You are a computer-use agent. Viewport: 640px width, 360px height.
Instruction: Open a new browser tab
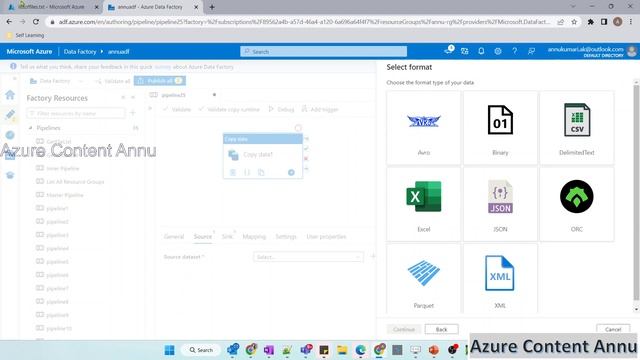click(212, 7)
